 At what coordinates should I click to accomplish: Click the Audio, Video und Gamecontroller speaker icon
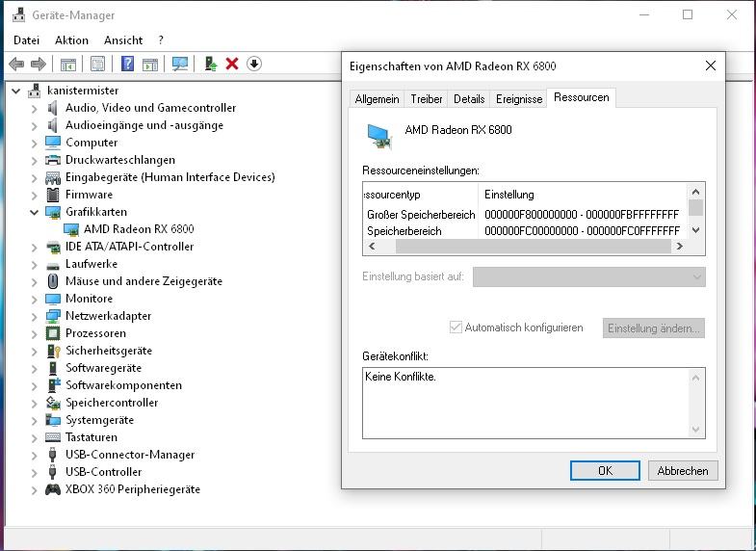pos(53,108)
